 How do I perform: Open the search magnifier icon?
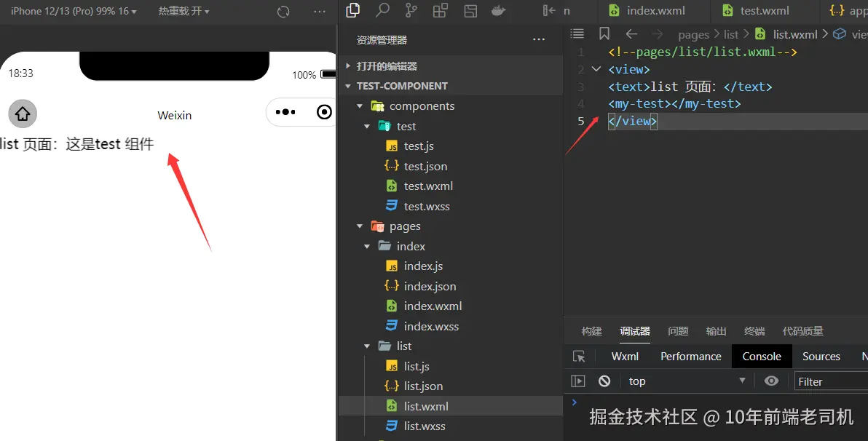382,10
